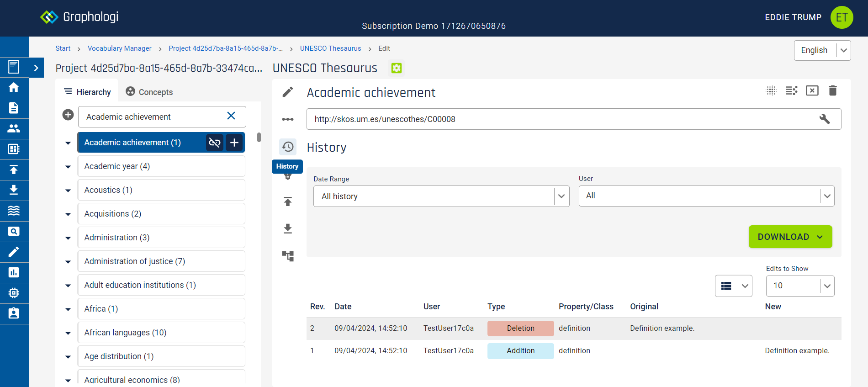The width and height of the screenshot is (868, 387).
Task: Click the pencil icon beside concept title
Action: point(288,92)
